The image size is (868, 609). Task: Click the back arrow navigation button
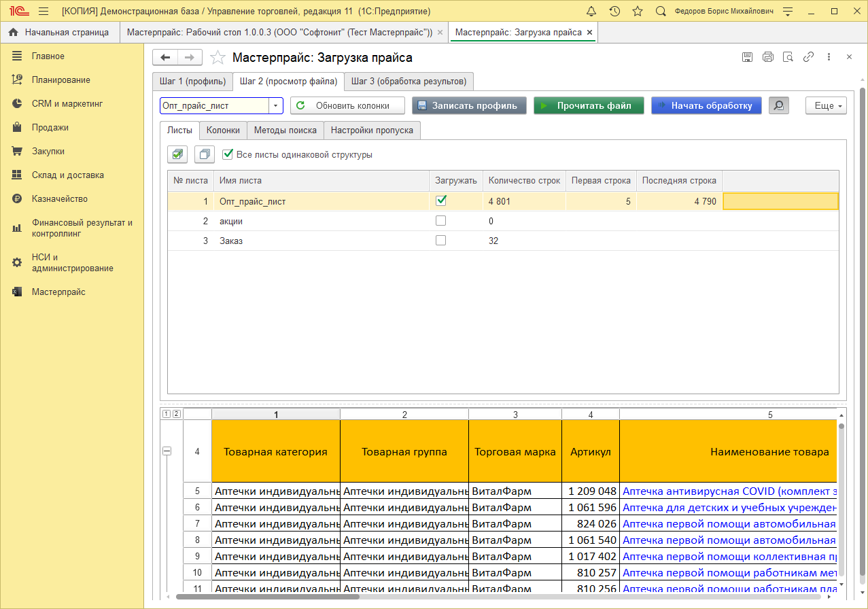click(x=165, y=58)
